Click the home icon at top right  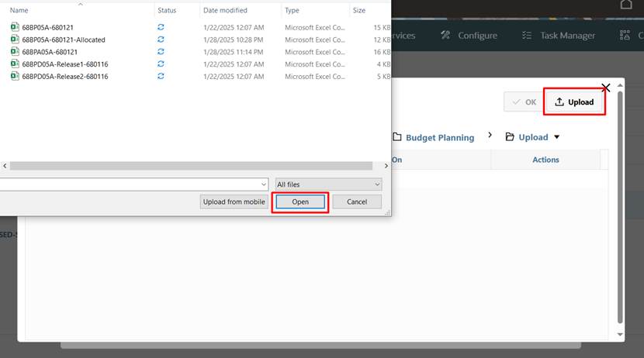(x=626, y=5)
